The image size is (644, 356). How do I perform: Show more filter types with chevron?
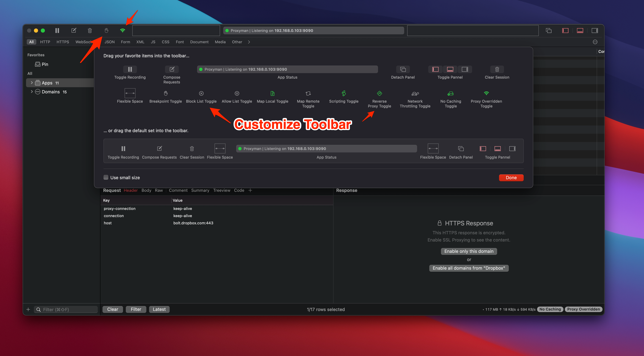pos(249,42)
